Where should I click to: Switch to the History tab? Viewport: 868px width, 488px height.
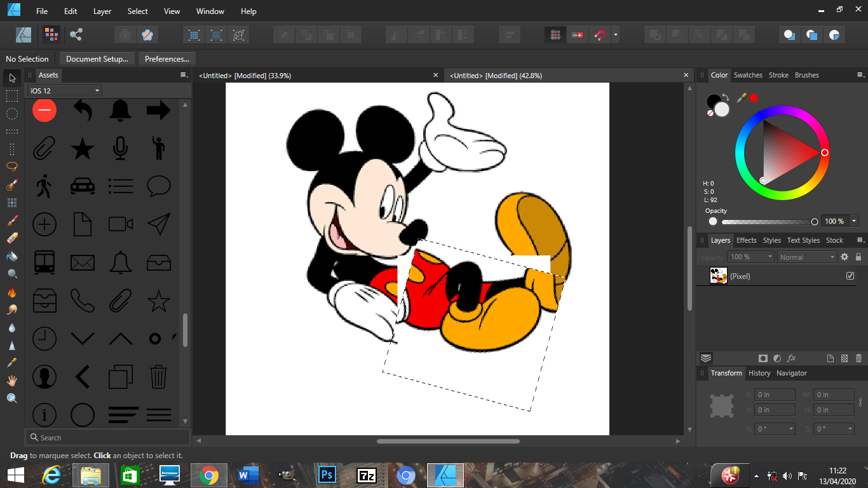tap(759, 373)
